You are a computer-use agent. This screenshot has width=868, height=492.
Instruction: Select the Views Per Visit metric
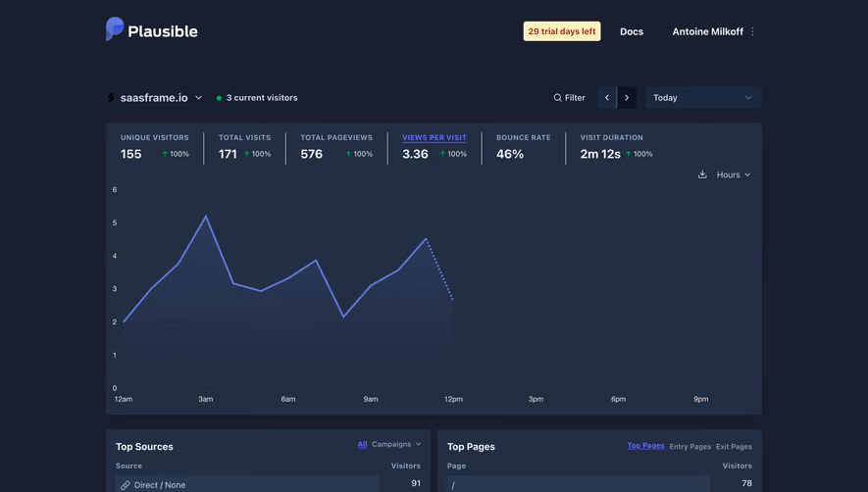click(x=434, y=148)
